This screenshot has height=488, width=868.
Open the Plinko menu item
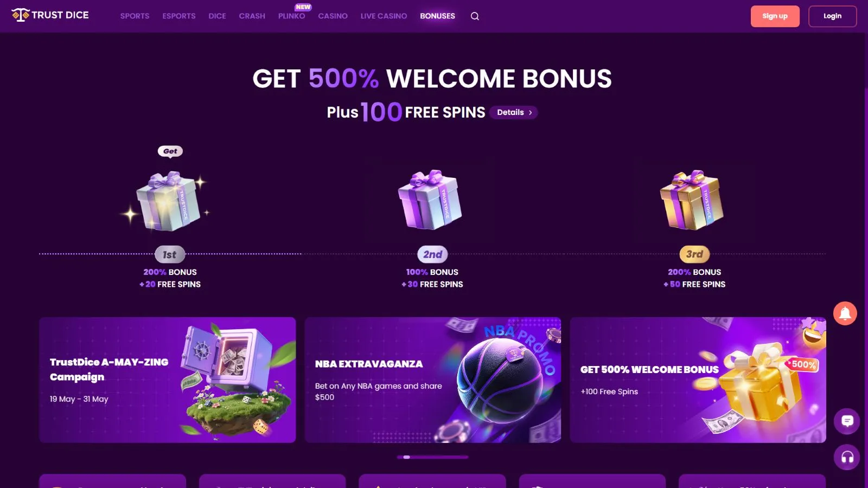click(292, 16)
